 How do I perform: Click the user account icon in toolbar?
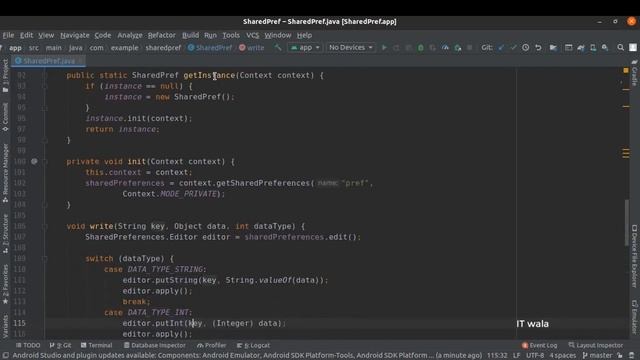coord(633,48)
